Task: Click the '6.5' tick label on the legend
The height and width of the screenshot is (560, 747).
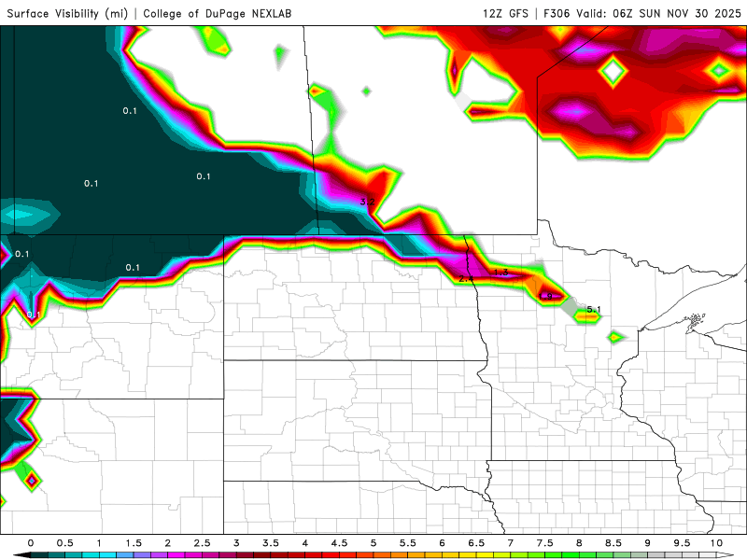Action: 476,543
